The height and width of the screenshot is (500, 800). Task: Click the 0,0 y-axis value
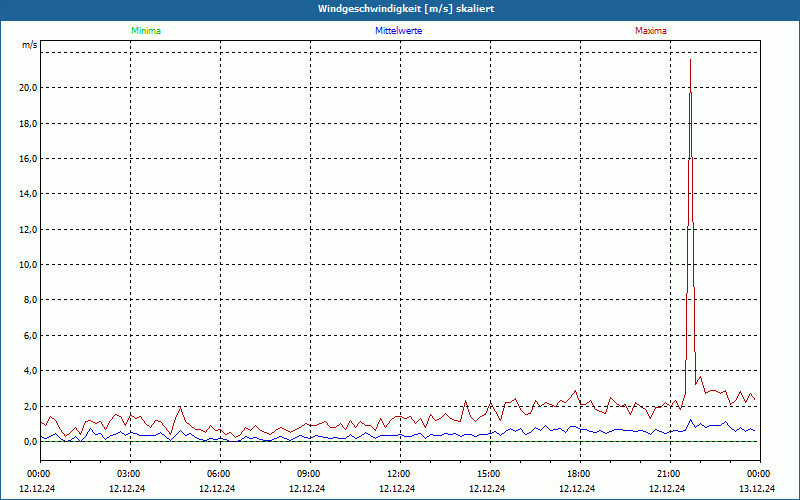[30, 442]
